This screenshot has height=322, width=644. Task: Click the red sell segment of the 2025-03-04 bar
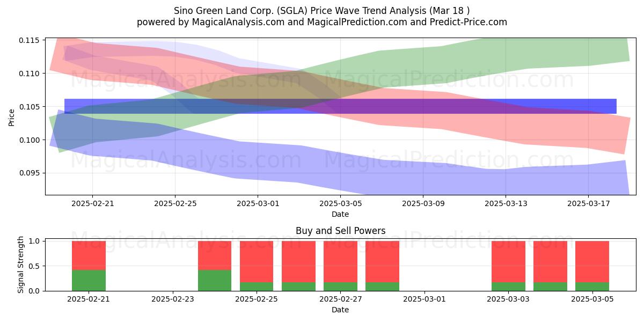tap(550, 261)
